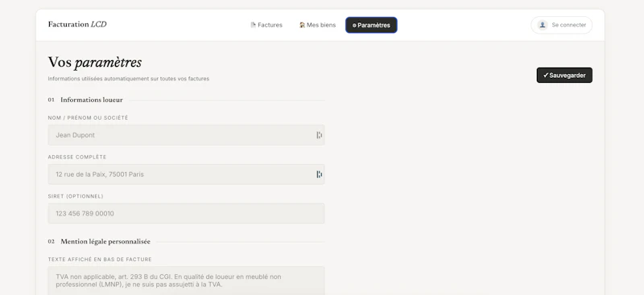Click the Informations loueur section heading

pyautogui.click(x=92, y=100)
